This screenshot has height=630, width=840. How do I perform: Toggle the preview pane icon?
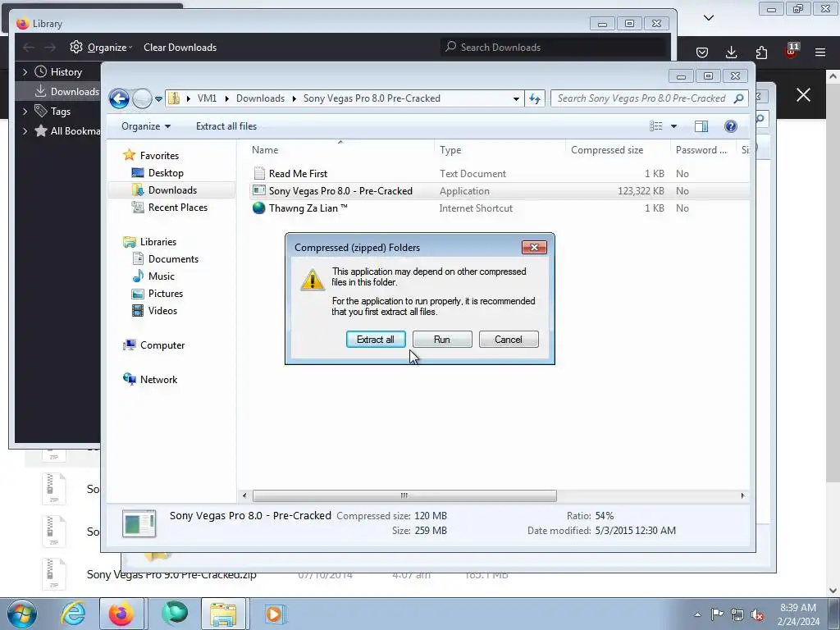point(701,126)
